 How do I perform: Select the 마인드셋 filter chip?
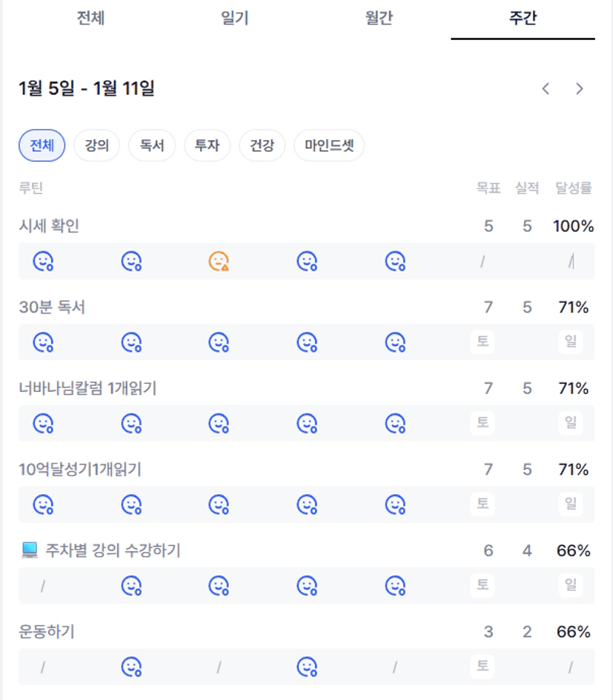[x=329, y=145]
